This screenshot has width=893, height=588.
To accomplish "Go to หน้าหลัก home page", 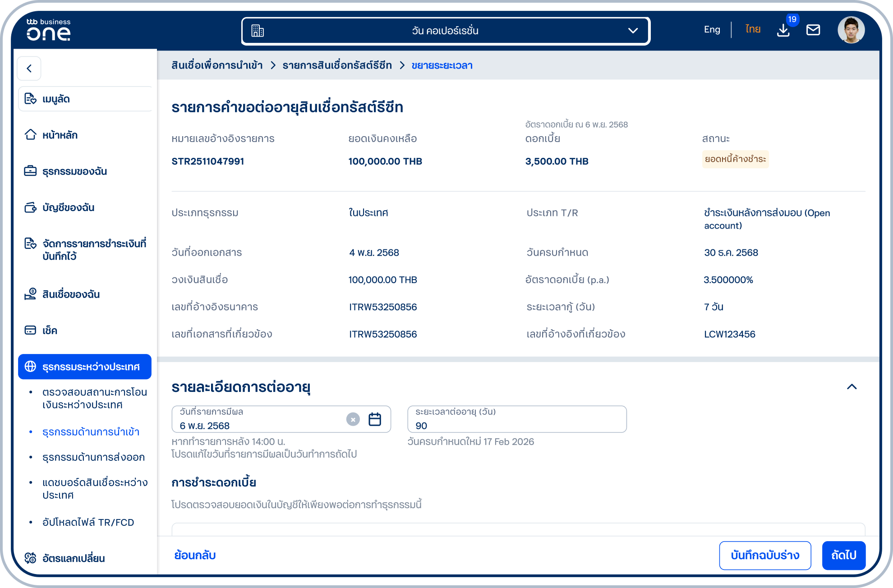I will [x=85, y=135].
